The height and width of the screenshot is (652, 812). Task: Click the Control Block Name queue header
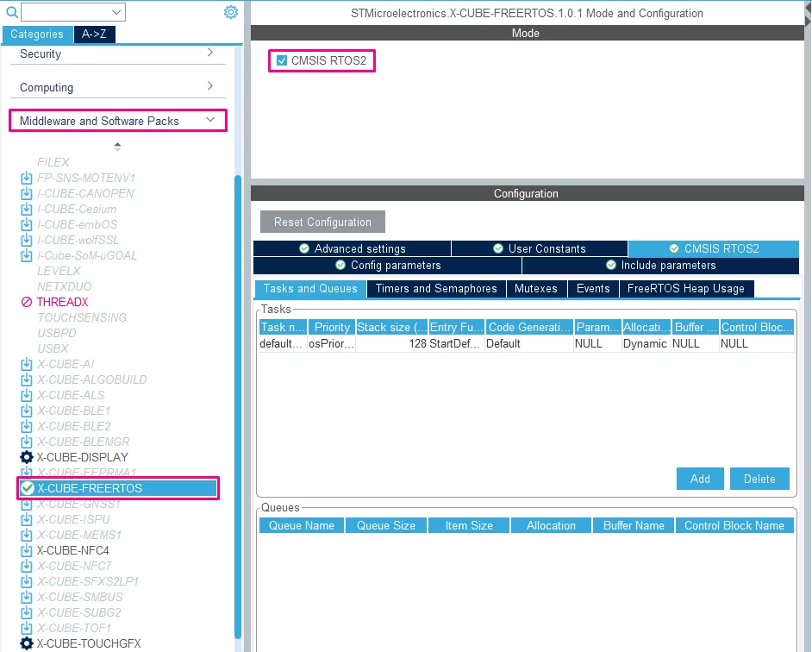click(734, 525)
